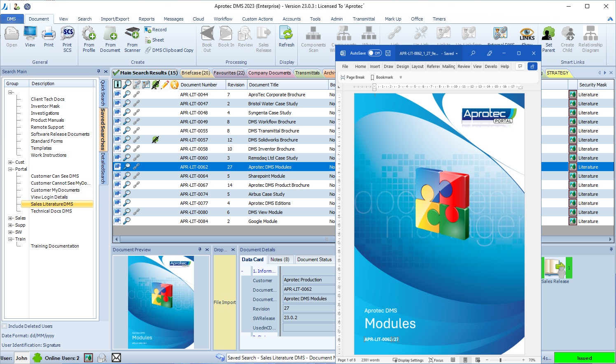Click the Print SCS icon

click(67, 39)
